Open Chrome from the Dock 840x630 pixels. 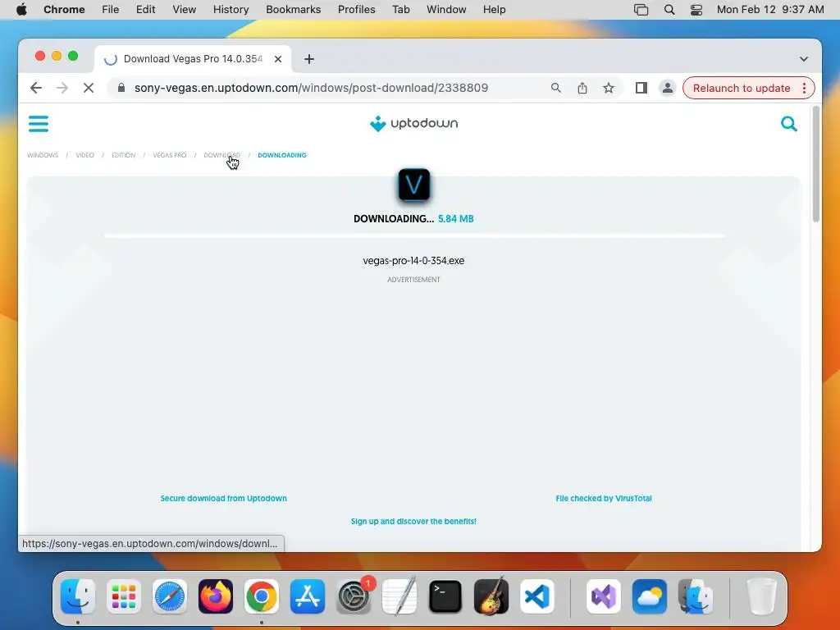pyautogui.click(x=262, y=596)
